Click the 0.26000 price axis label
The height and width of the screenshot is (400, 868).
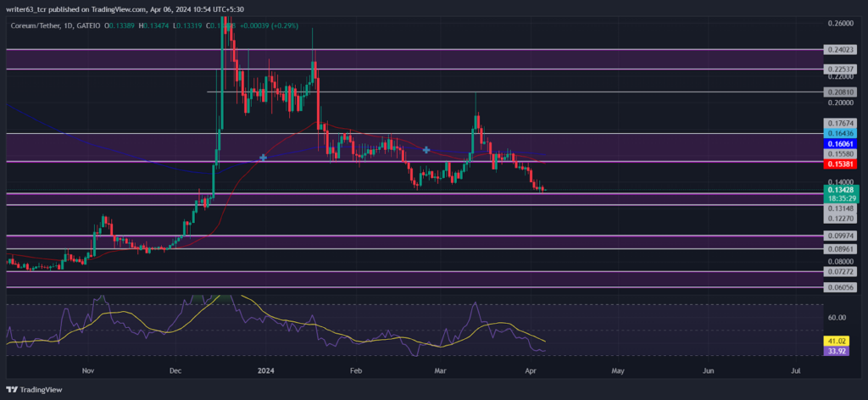coord(840,23)
